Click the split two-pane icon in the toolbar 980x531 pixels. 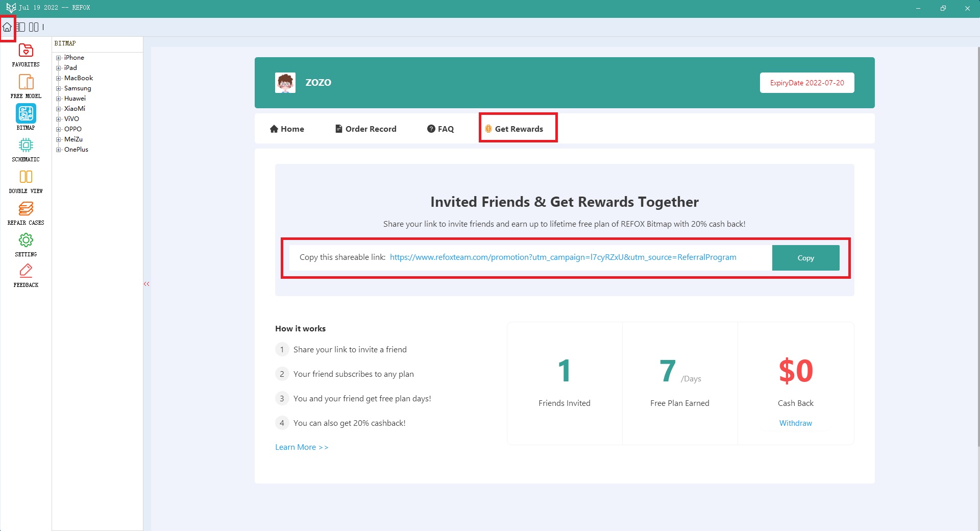click(34, 27)
